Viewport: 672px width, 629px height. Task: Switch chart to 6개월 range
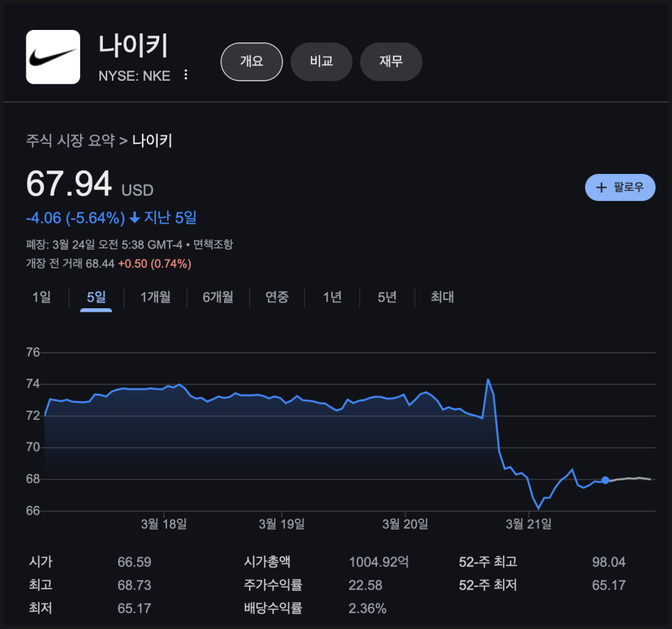(218, 296)
